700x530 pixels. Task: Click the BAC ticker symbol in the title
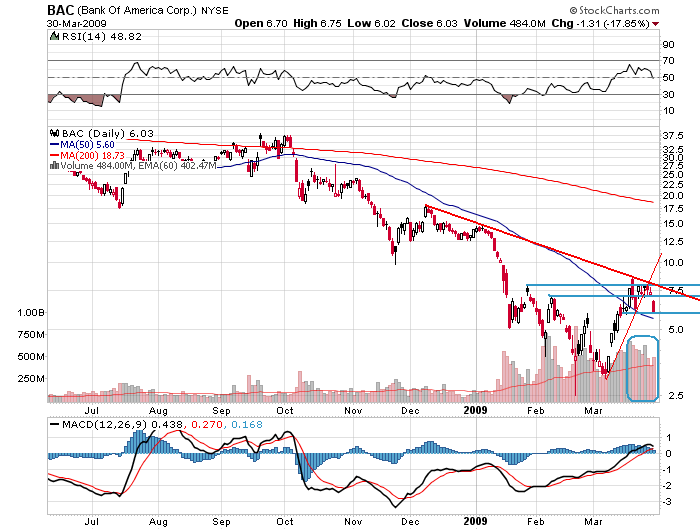tap(61, 10)
